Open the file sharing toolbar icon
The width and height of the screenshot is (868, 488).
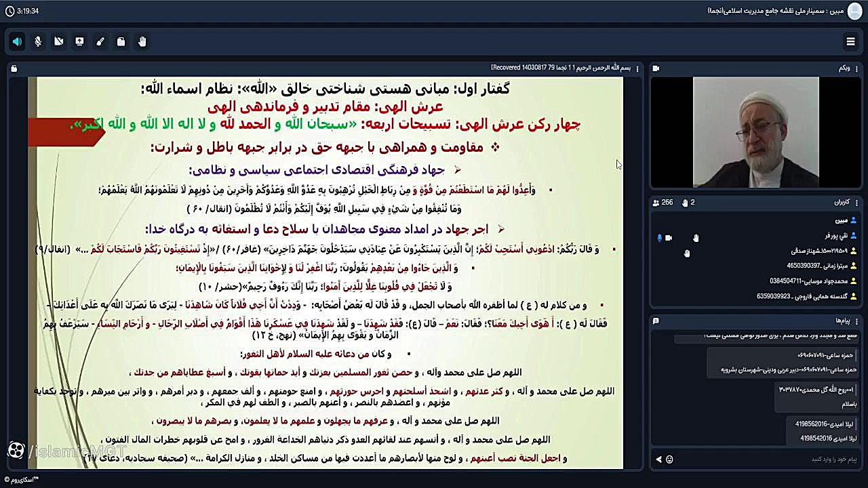click(121, 41)
